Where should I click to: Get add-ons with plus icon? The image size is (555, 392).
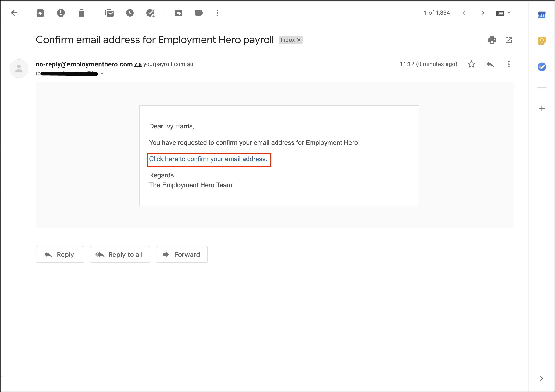[542, 108]
